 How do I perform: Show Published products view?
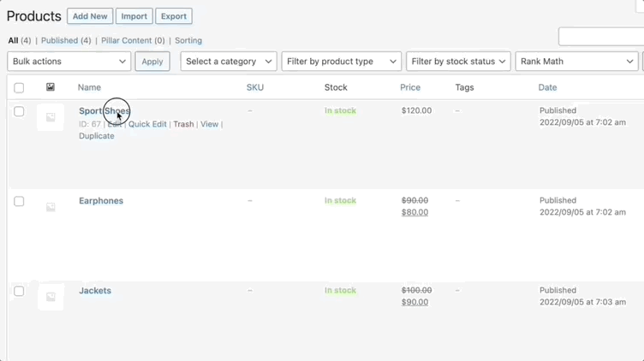(60, 40)
